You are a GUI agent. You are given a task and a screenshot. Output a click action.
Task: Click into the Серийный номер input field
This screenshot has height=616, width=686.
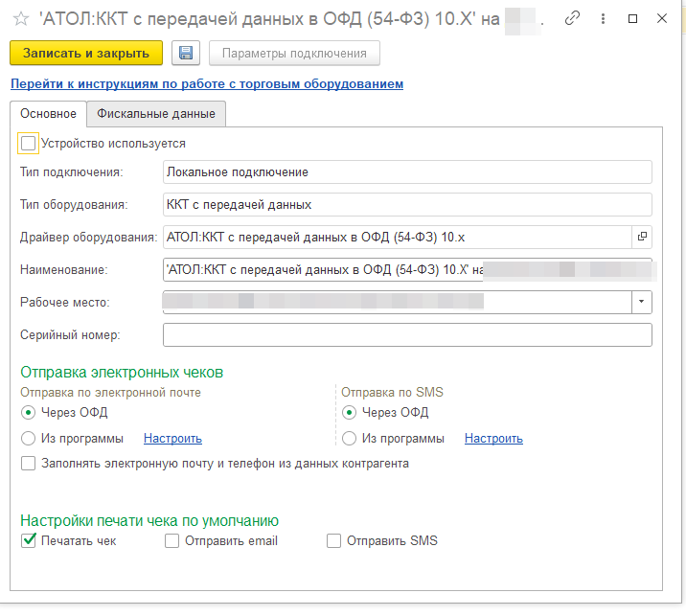click(x=407, y=335)
